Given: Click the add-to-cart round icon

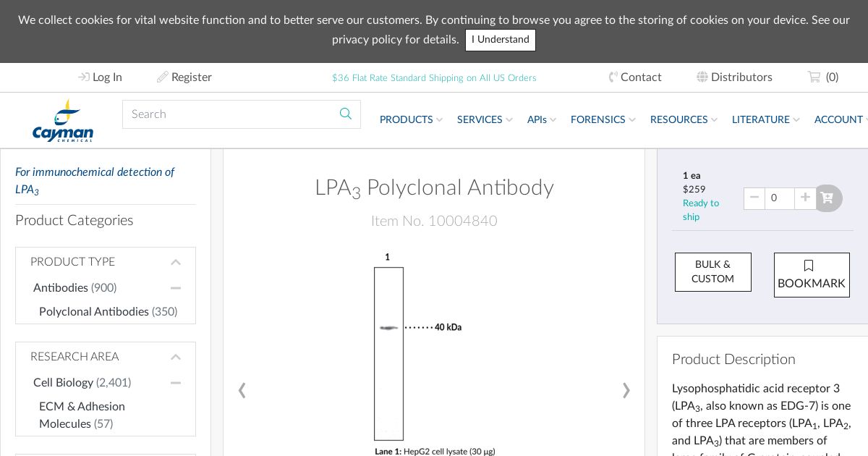Looking at the screenshot, I should 828,198.
